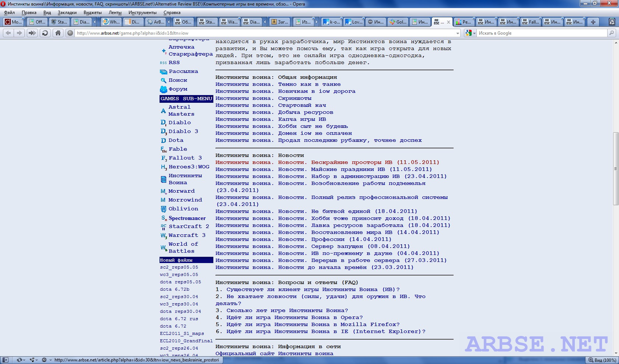Viewport: 619px width, 364px height.
Task: Open the Правка menu
Action: pyautogui.click(x=29, y=13)
